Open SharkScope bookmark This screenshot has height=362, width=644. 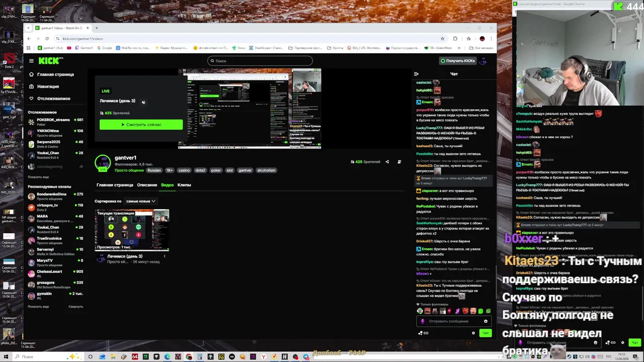(266, 48)
